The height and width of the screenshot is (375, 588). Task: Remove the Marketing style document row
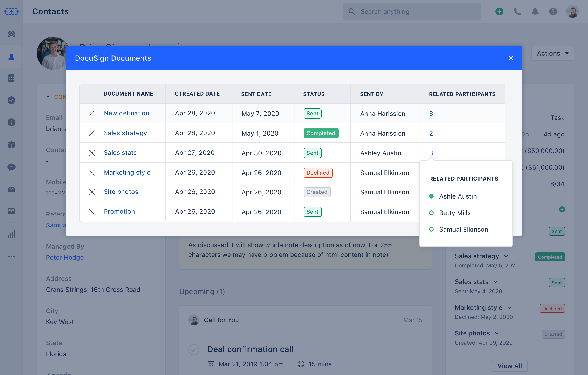[x=92, y=173]
